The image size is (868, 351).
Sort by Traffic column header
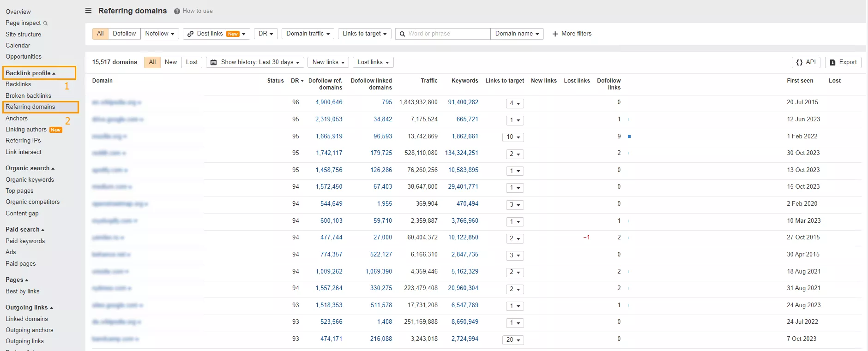[429, 81]
